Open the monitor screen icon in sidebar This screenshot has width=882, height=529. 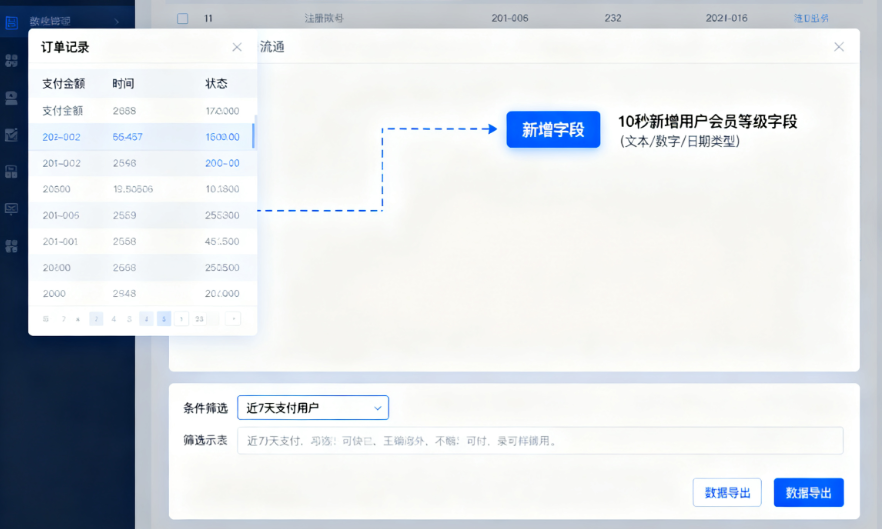pyautogui.click(x=11, y=209)
